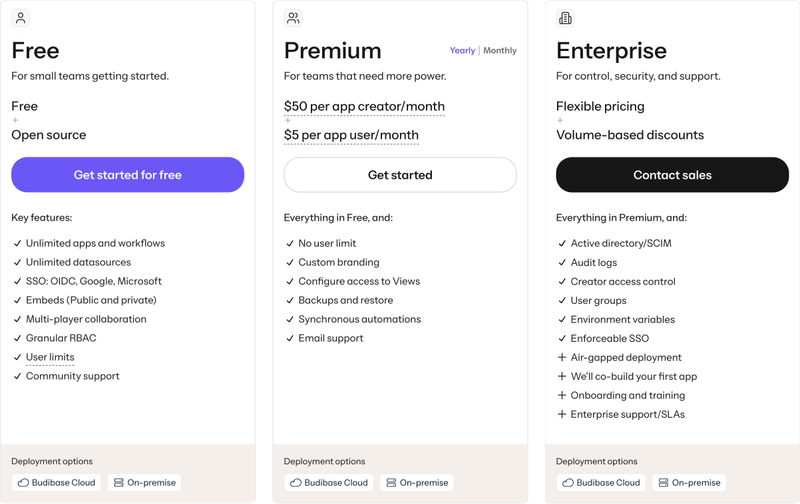The image size is (800, 504).
Task: Click the $50 per app creator/month price
Action: point(364,106)
